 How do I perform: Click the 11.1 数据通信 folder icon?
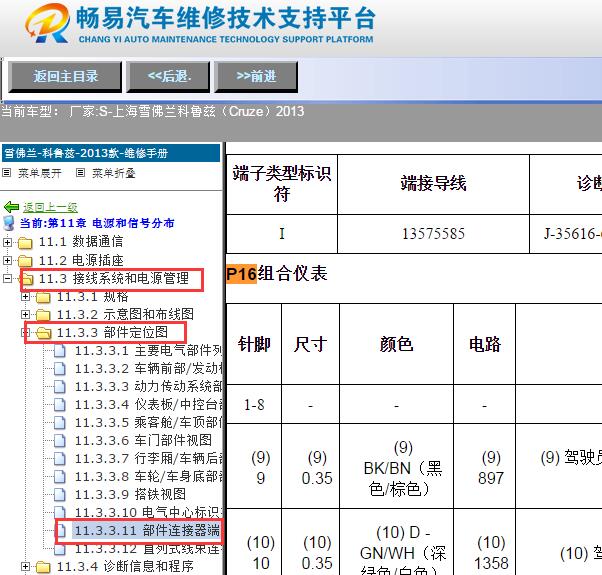click(x=25, y=243)
